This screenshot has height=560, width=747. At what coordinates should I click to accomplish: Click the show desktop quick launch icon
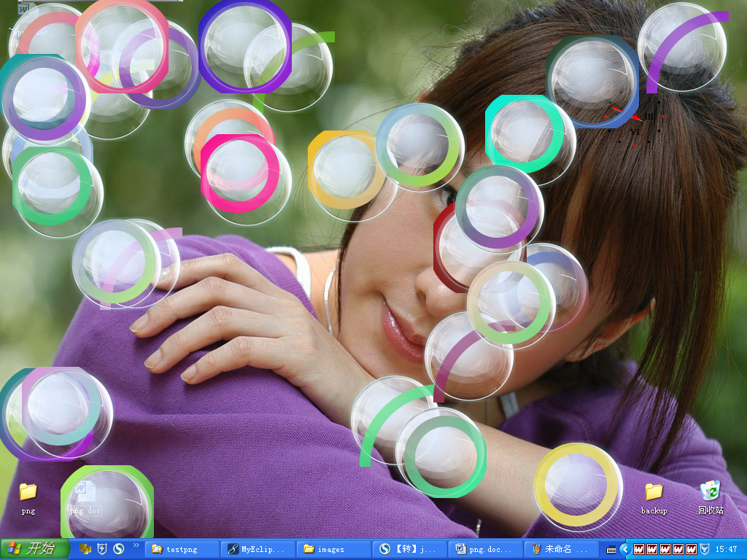[85, 549]
